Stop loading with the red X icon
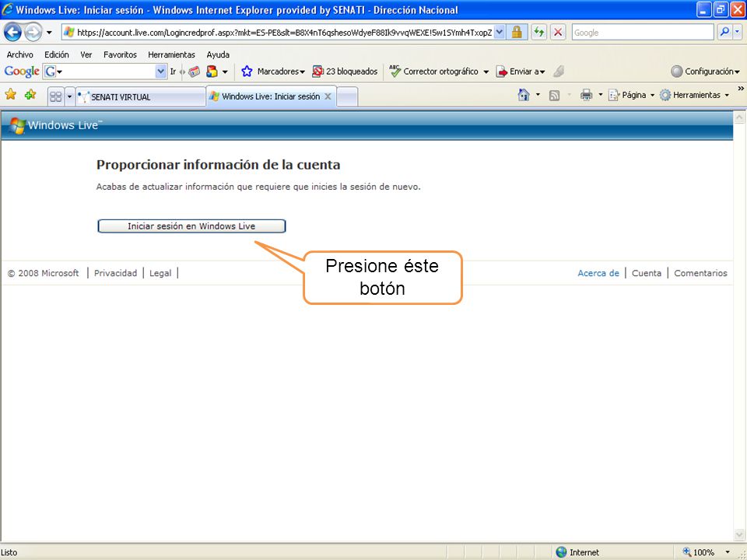This screenshot has width=747, height=560. tap(558, 33)
